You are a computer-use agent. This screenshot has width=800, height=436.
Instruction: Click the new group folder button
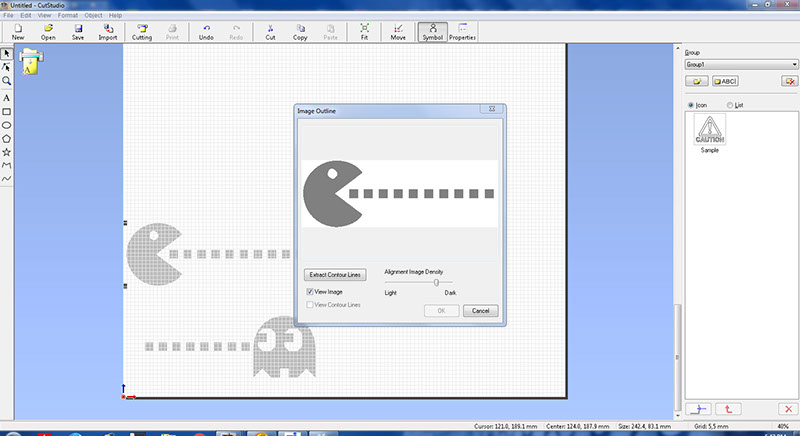[696, 81]
